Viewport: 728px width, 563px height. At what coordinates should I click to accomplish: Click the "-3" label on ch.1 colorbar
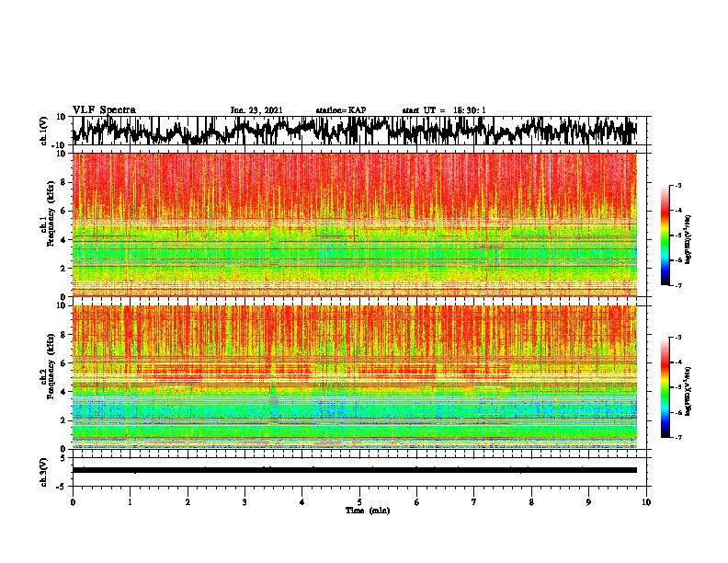[x=677, y=185]
